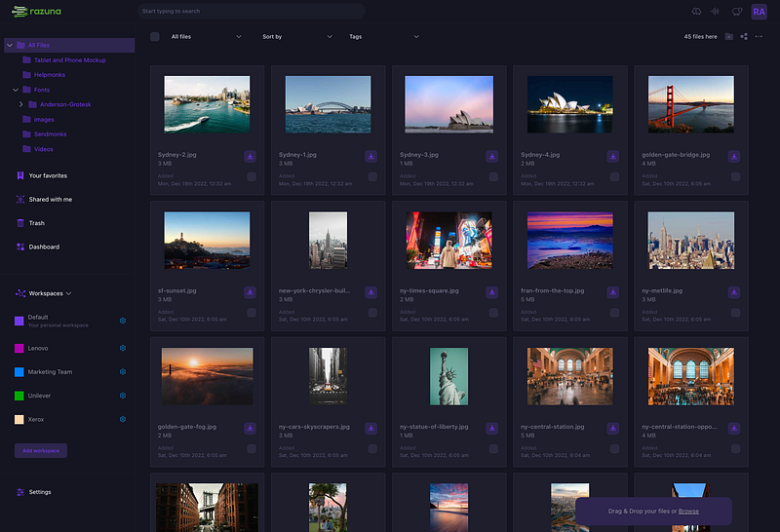Download Sydney-2.jpg via its download icon
This screenshot has height=532, width=780.
point(250,157)
